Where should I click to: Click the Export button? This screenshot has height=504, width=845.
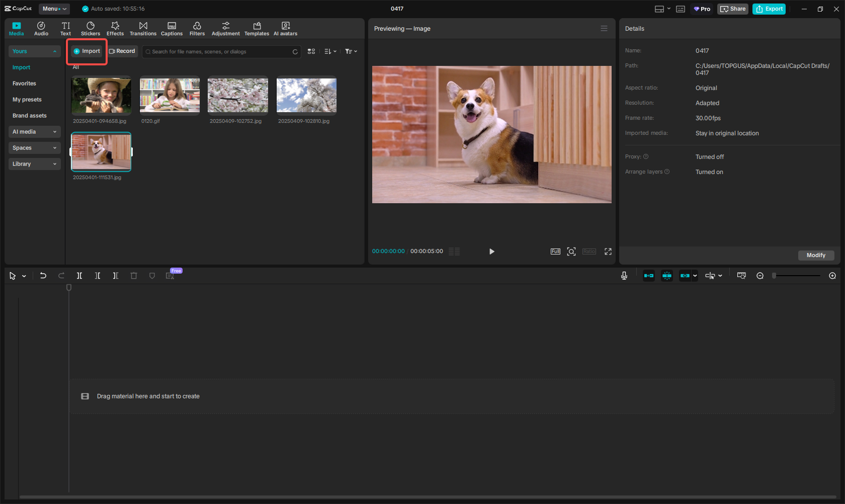click(769, 9)
